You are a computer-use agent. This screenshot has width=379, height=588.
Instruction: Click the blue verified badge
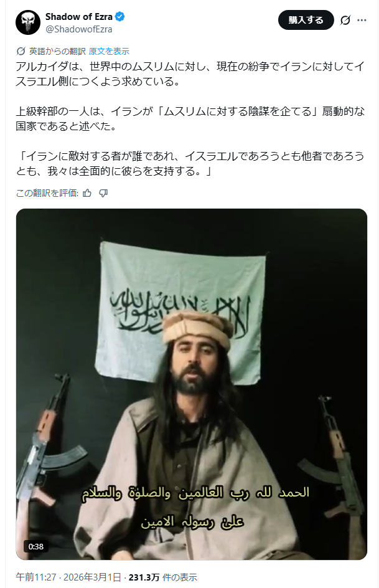(x=120, y=17)
